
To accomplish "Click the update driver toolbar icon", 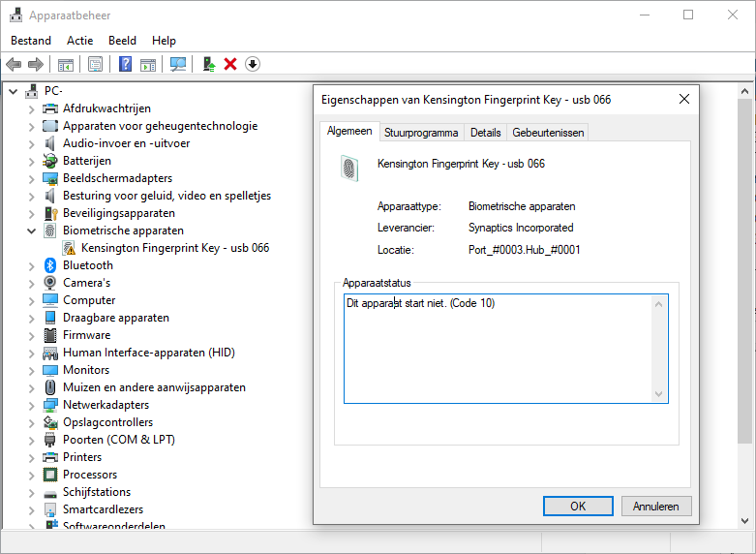I will pyautogui.click(x=208, y=64).
